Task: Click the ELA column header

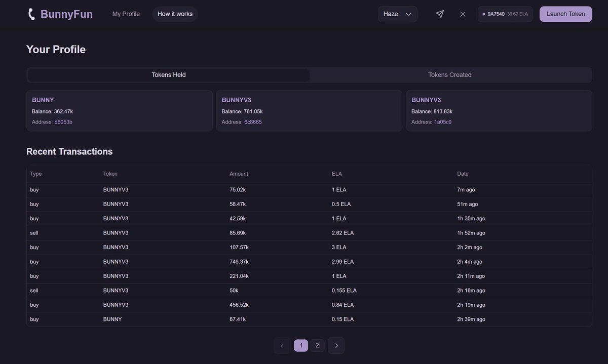Action: coord(337,174)
